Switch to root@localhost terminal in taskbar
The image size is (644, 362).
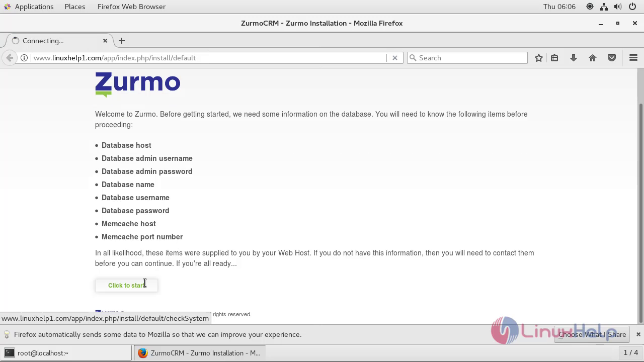[66, 353]
